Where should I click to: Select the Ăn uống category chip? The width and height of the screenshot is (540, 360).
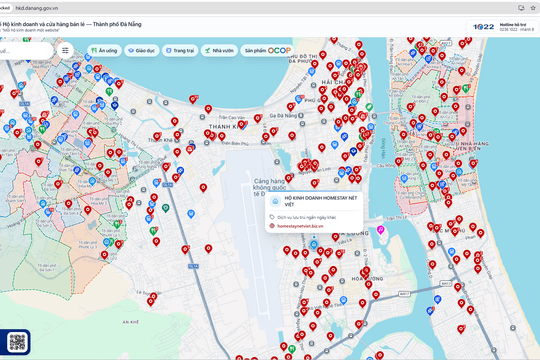click(x=104, y=51)
